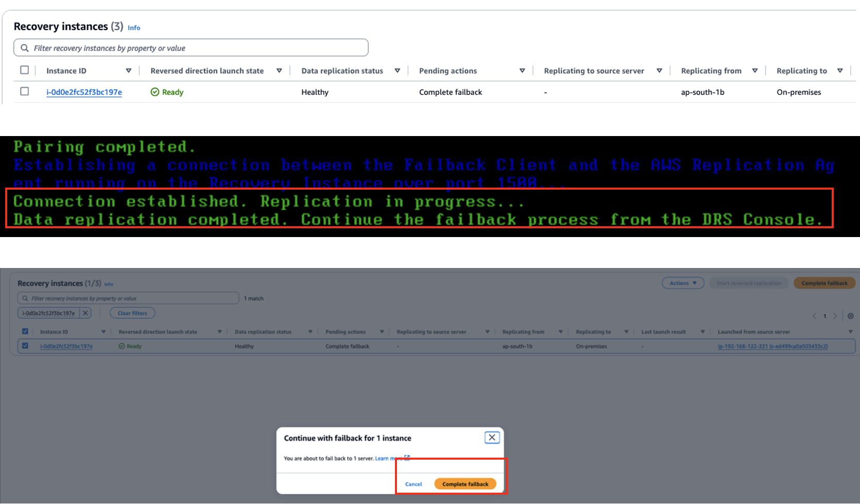Remove the i-0d0e2fc52f3bc197e filter token
The height and width of the screenshot is (504, 860).
[86, 313]
